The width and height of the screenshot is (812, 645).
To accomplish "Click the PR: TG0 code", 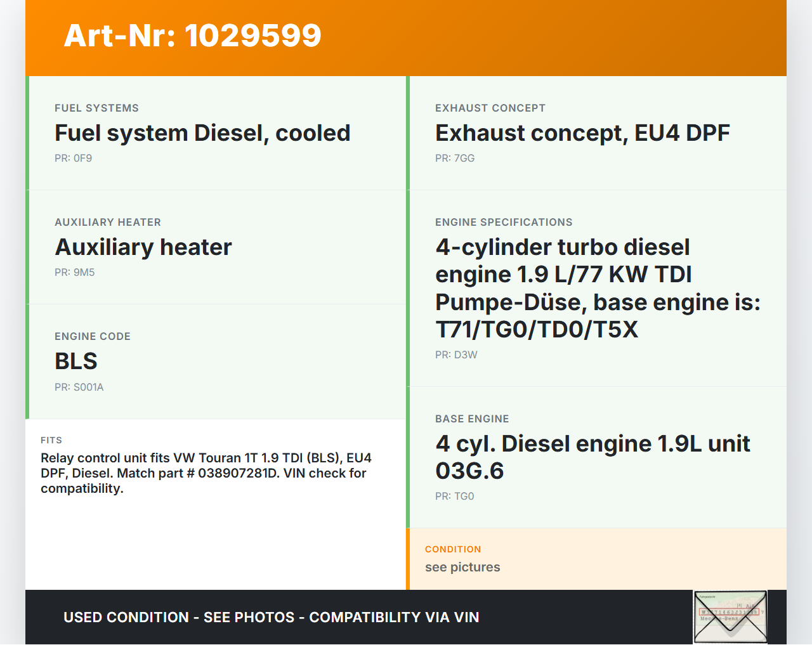I will (454, 497).
